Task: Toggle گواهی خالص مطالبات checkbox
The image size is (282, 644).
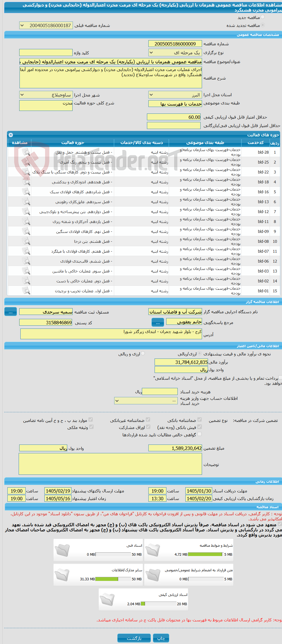Action: click(x=199, y=434)
